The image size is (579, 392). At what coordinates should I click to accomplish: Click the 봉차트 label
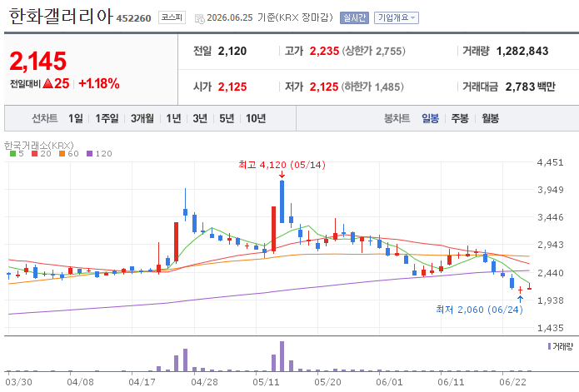397,118
